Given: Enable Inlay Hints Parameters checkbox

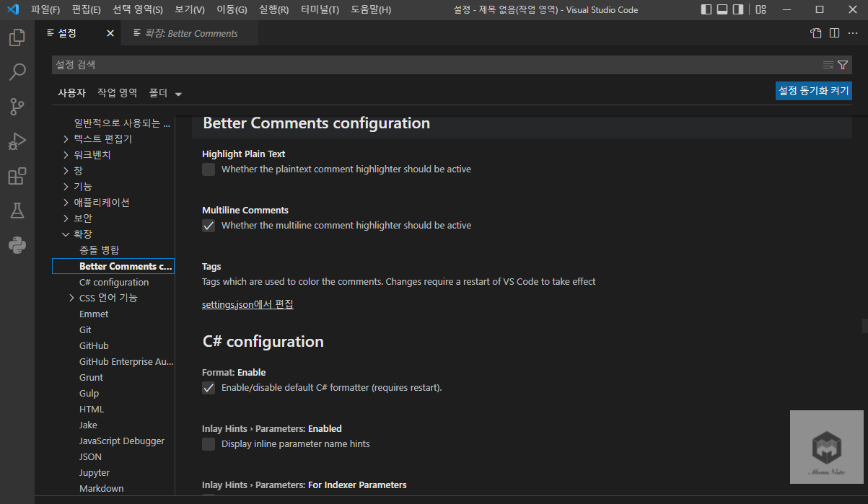Looking at the screenshot, I should [x=209, y=444].
